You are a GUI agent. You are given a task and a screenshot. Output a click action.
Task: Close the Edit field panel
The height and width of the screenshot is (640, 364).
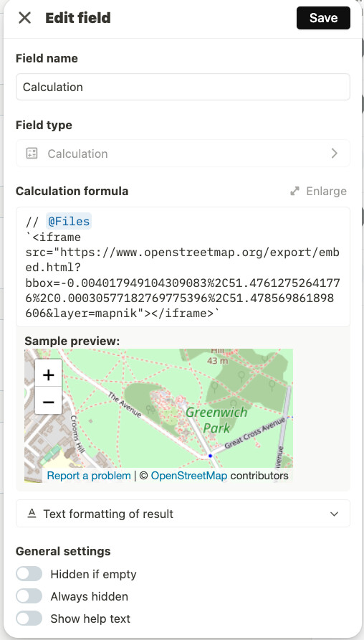(x=25, y=18)
